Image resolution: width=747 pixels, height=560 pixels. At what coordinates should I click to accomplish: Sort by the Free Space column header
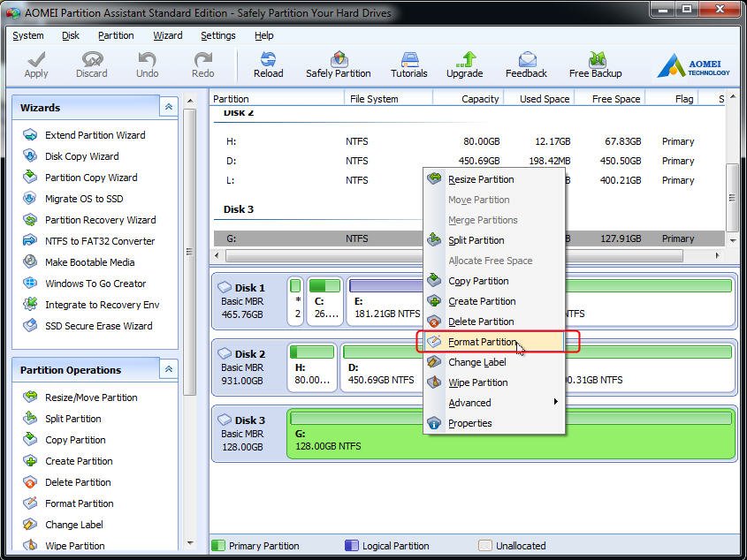(610, 99)
